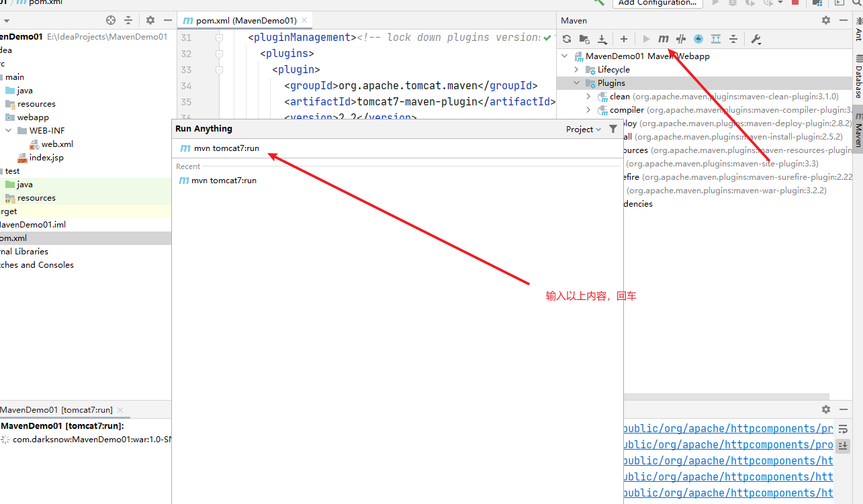
Task: Open the Project scope dropdown in Run Anything
Action: coord(584,130)
